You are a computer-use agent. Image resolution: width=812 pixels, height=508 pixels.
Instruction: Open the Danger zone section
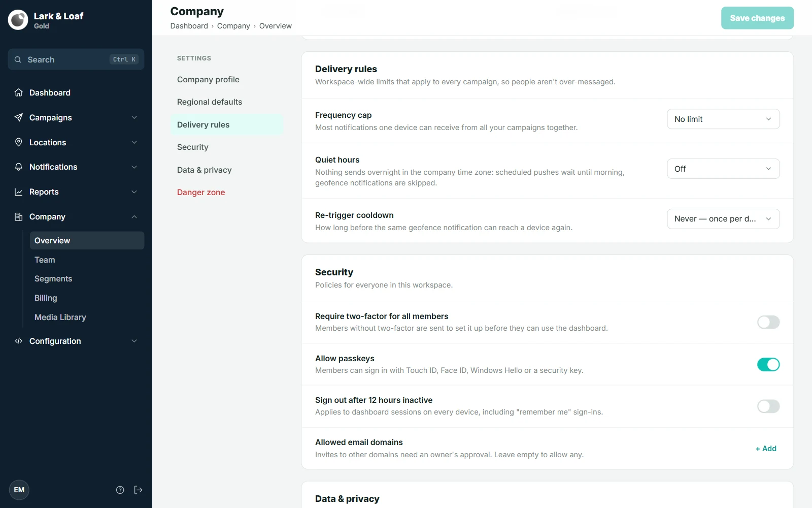pyautogui.click(x=226, y=192)
